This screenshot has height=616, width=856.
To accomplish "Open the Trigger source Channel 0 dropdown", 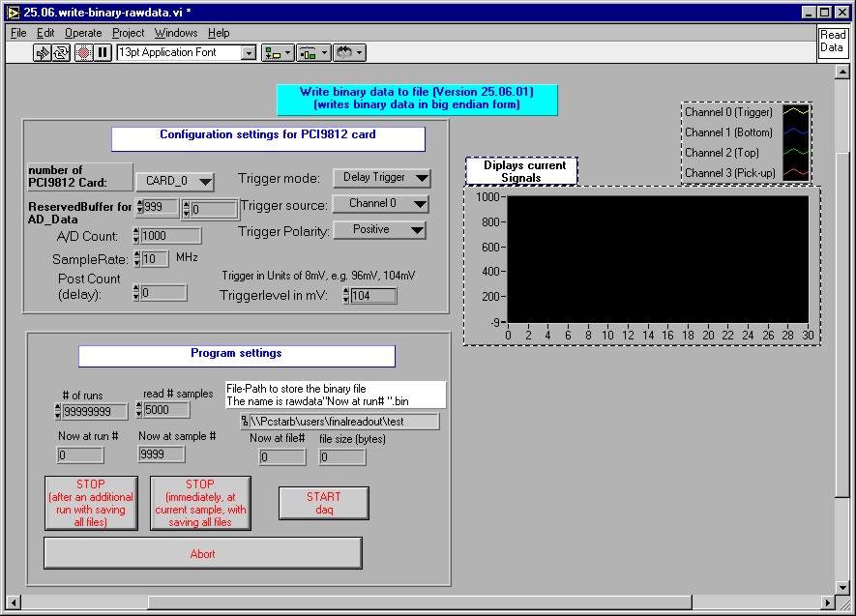I will pos(380,203).
